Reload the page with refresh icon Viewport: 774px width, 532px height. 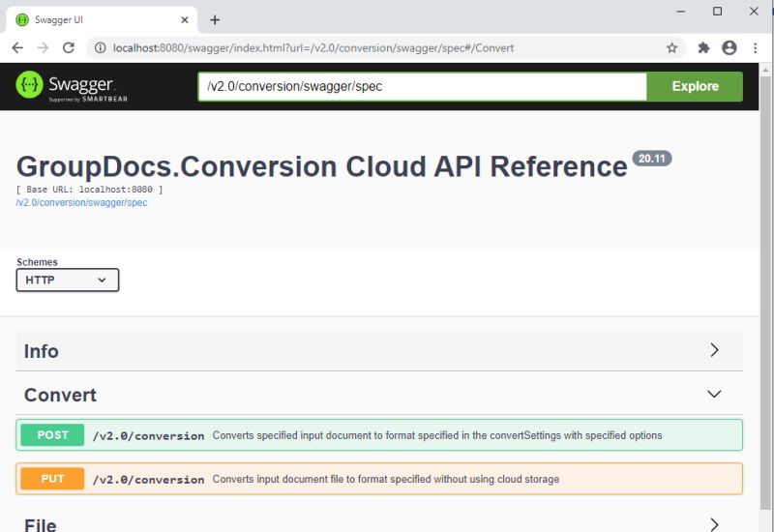69,47
